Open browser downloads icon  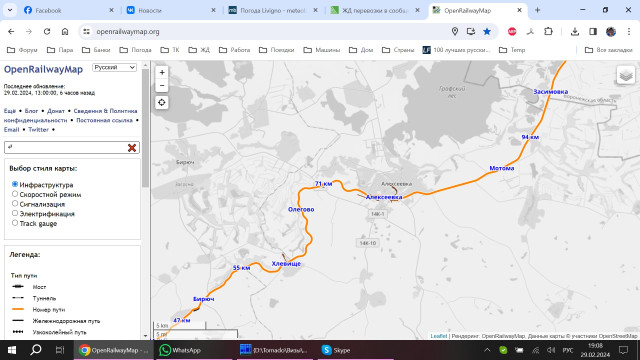click(575, 31)
